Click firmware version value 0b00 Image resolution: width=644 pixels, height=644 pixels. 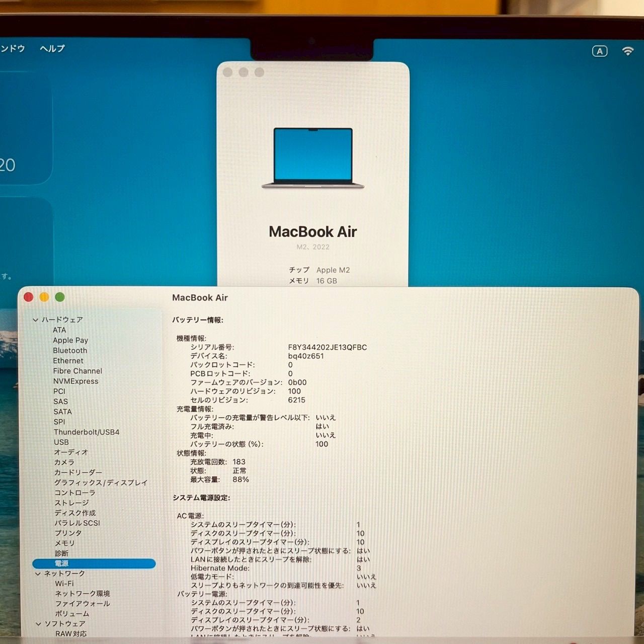pos(297,382)
